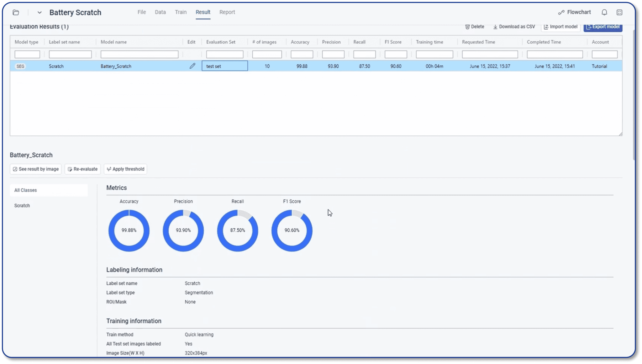Screen dimensions: 642x364
Task: Click the pencil edit icon for Battery_Scratch
Action: [192, 66]
